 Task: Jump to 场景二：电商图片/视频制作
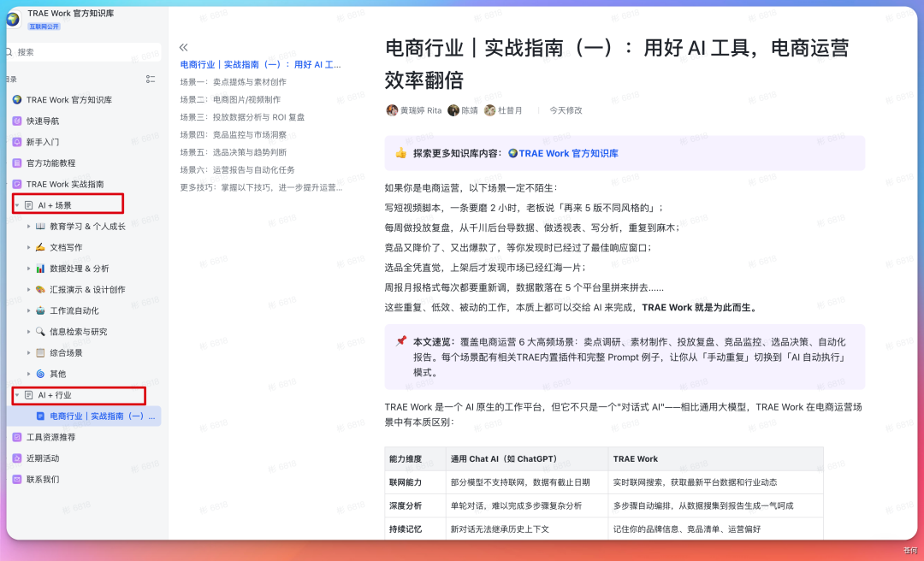click(x=230, y=99)
